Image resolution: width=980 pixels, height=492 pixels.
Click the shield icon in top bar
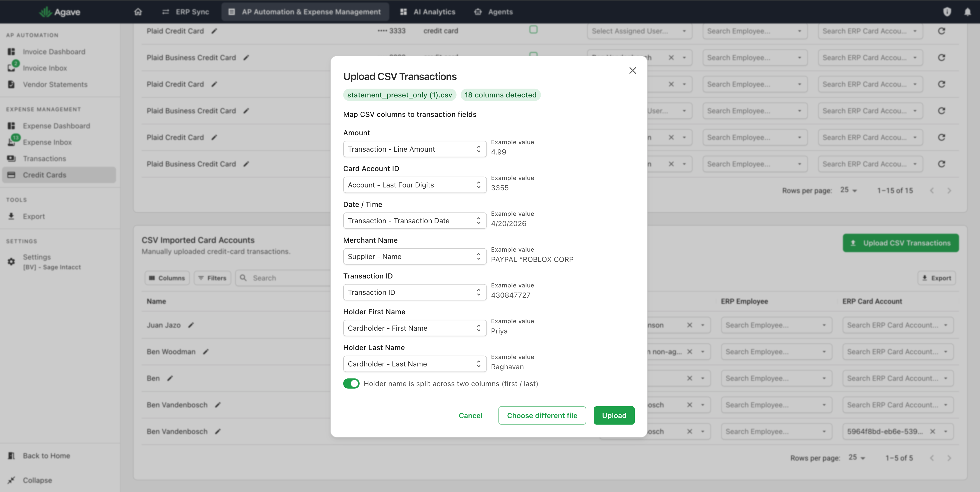click(x=947, y=12)
